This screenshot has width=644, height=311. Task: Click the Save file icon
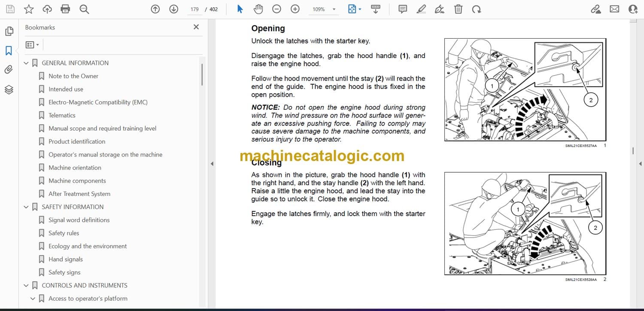pyautogui.click(x=10, y=9)
